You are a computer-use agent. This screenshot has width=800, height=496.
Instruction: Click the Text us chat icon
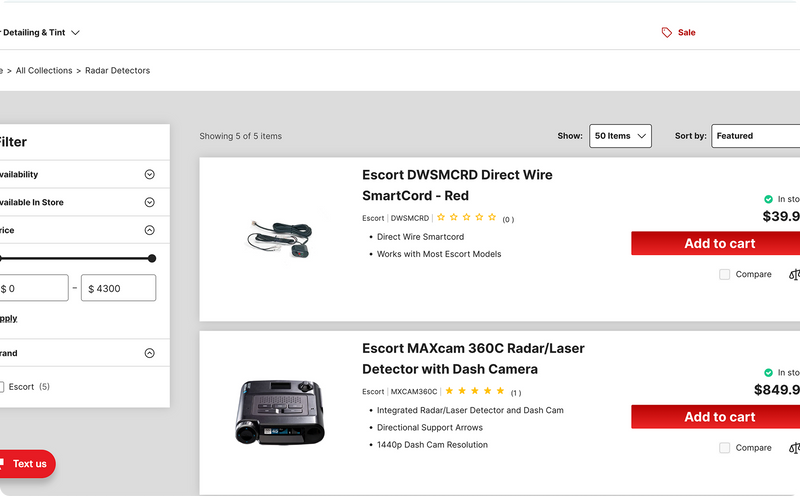pos(3,464)
